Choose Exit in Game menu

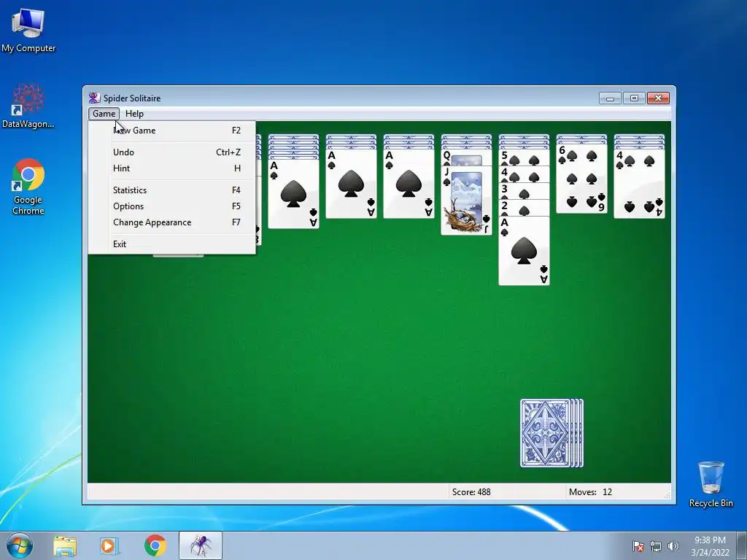[x=172, y=244]
